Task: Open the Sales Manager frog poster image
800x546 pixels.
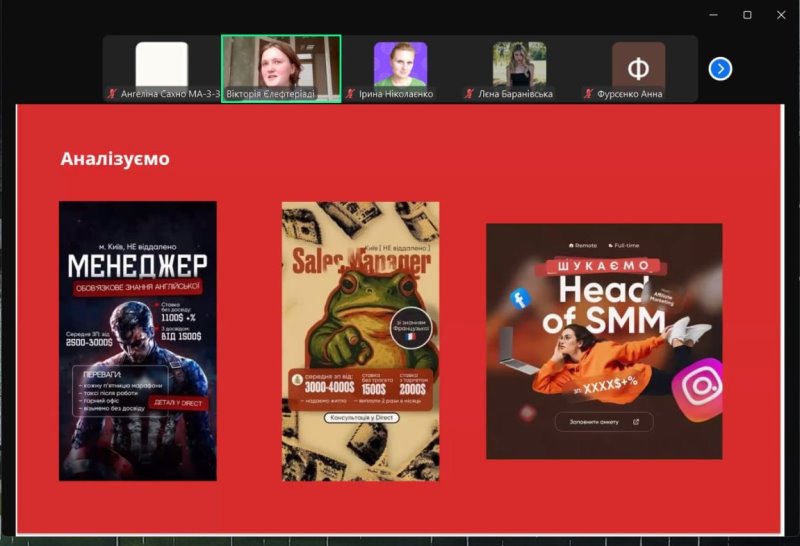Action: pos(361,341)
